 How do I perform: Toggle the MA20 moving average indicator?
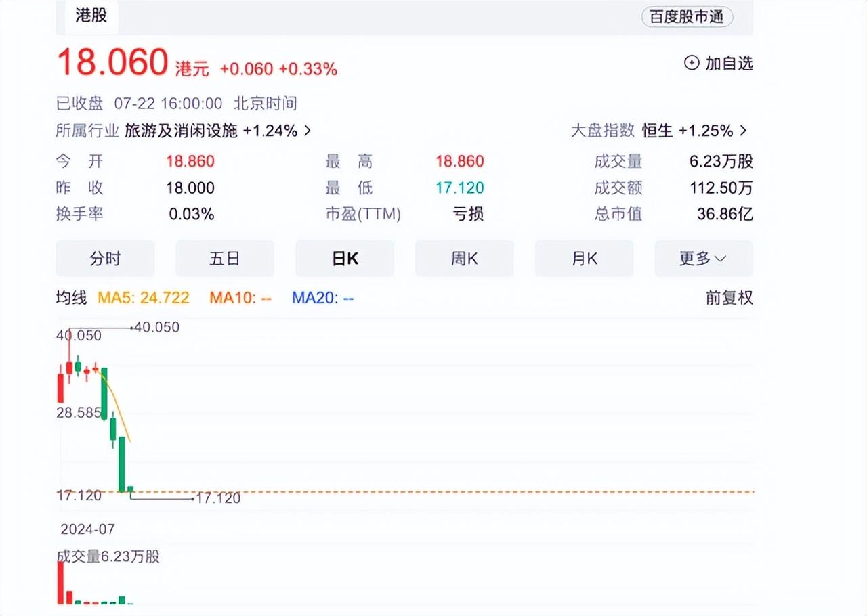click(323, 298)
